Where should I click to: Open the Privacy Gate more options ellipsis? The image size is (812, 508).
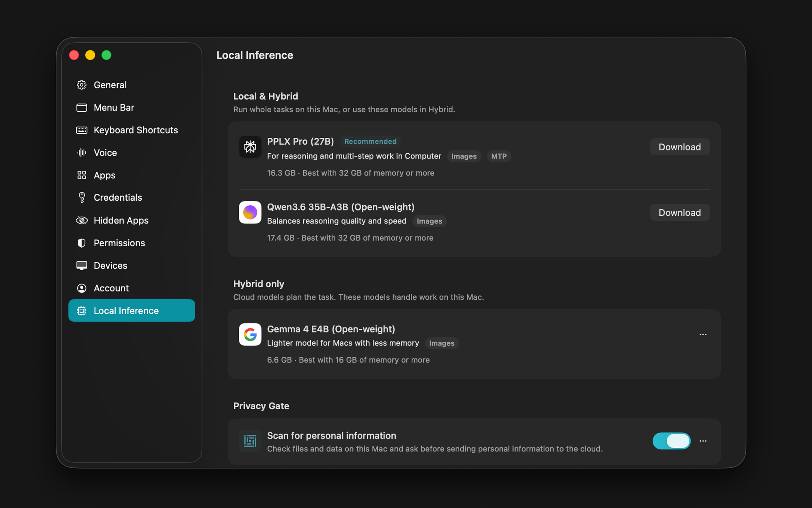point(703,441)
